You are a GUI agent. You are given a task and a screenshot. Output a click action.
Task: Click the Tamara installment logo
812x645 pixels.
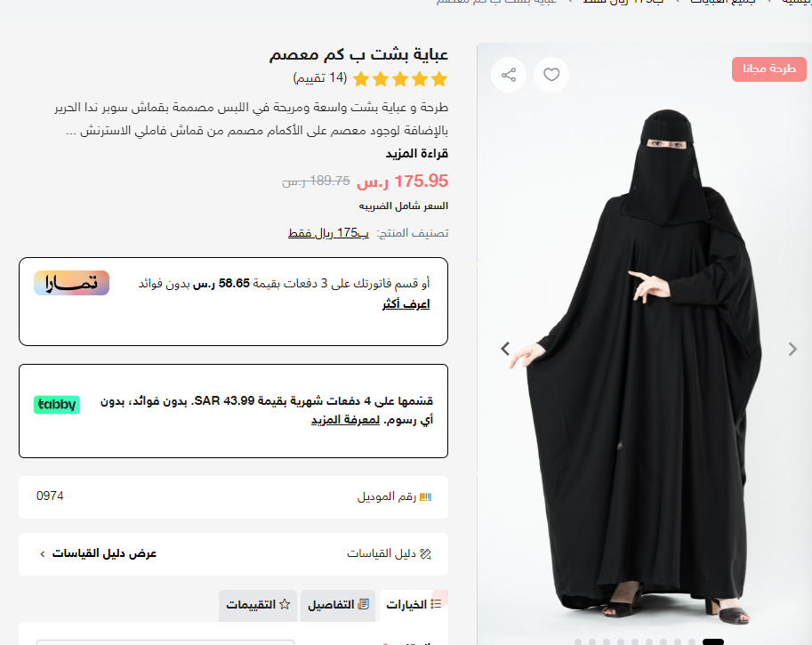71,283
